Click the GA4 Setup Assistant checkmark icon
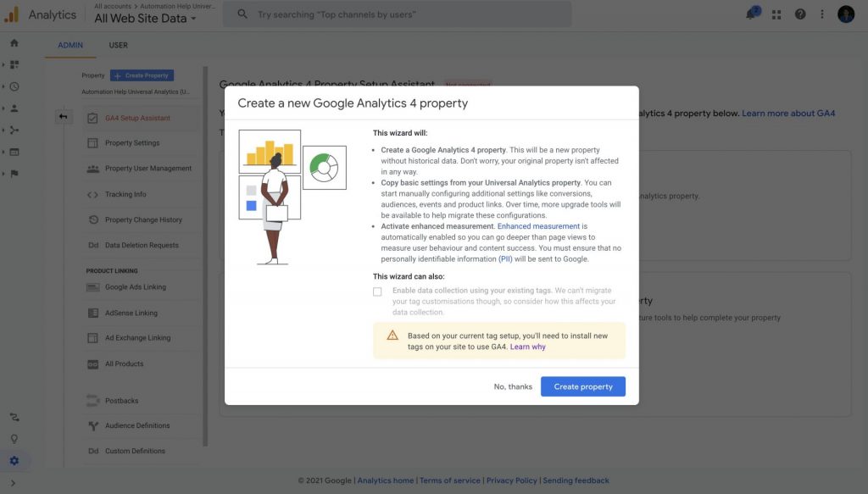 click(92, 119)
